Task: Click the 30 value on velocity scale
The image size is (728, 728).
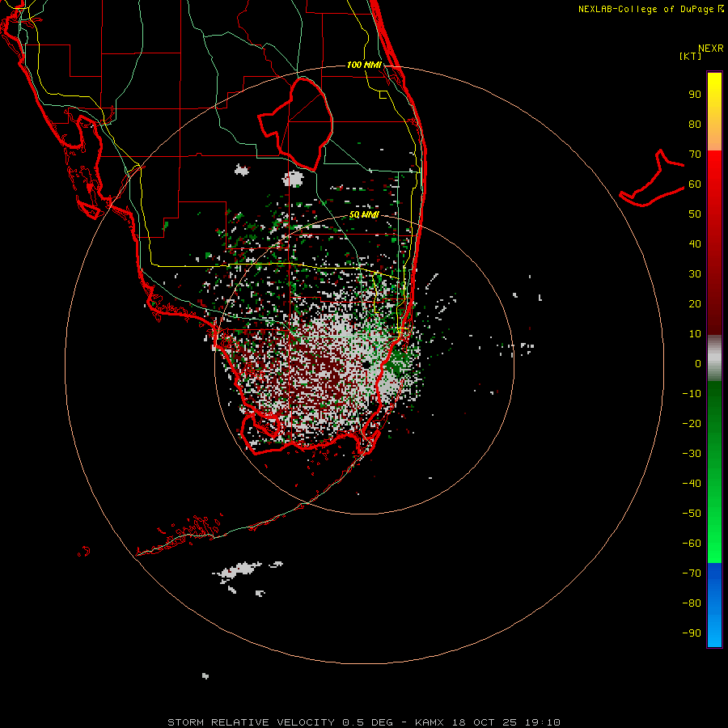Action: click(x=695, y=274)
